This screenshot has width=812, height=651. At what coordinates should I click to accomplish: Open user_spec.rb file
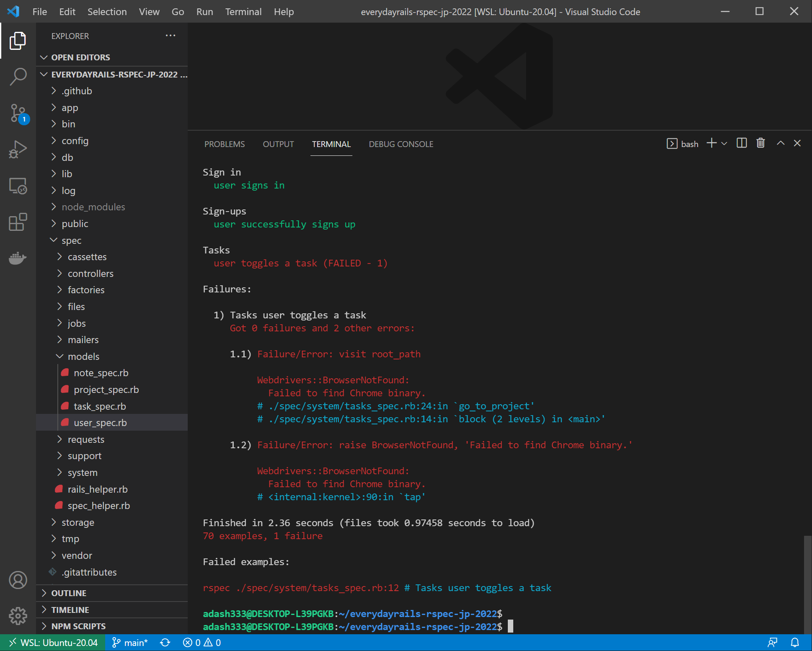tap(112, 423)
